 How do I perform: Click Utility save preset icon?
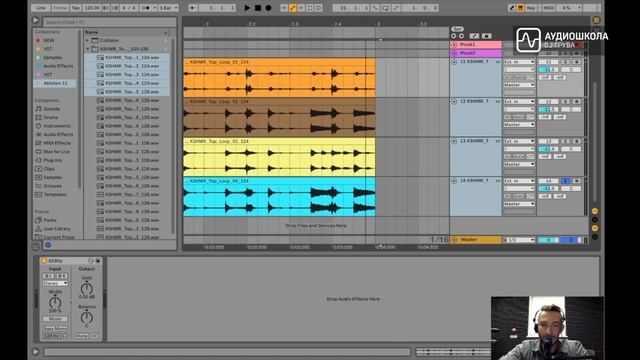[x=98, y=261]
